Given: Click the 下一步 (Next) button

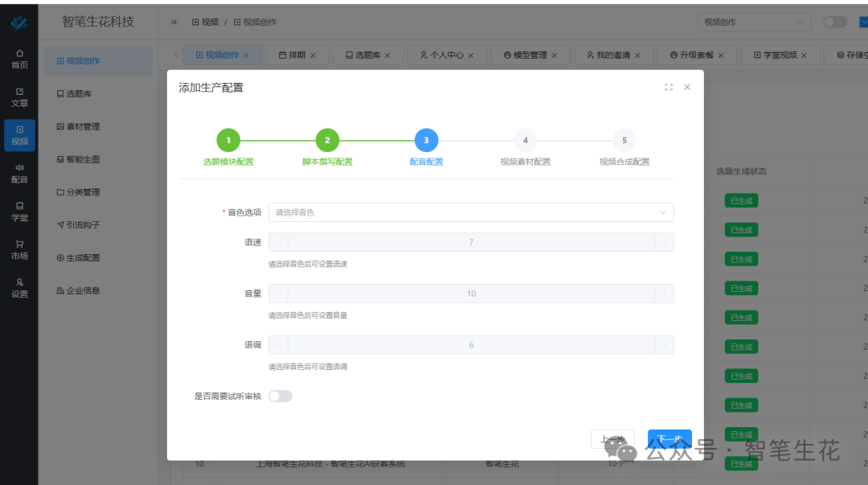Looking at the screenshot, I should click(x=669, y=438).
